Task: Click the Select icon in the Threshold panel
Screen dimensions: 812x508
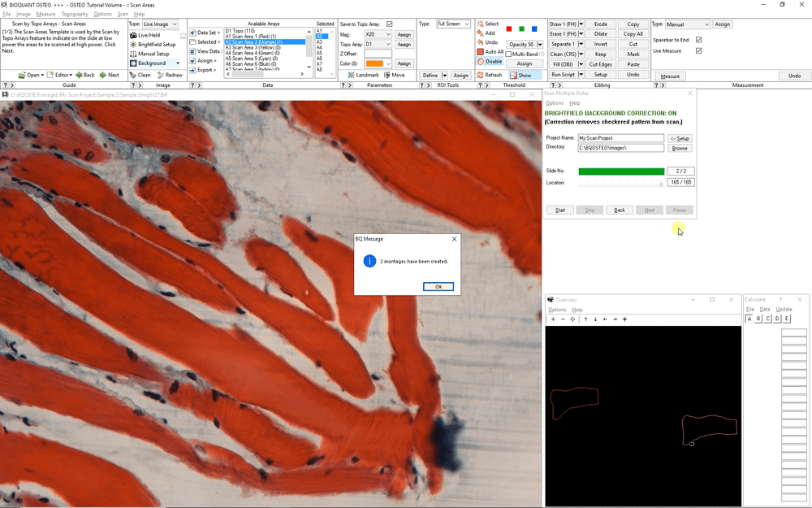Action: click(482, 24)
